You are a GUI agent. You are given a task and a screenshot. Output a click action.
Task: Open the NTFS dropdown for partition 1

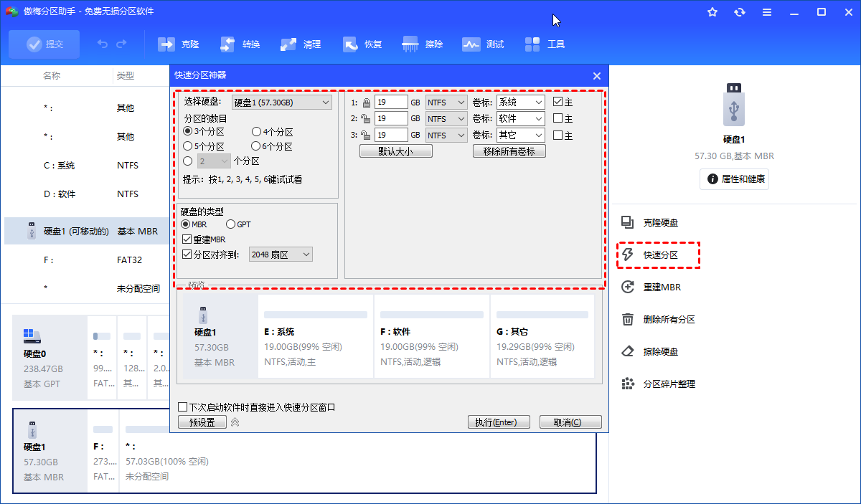pyautogui.click(x=446, y=103)
